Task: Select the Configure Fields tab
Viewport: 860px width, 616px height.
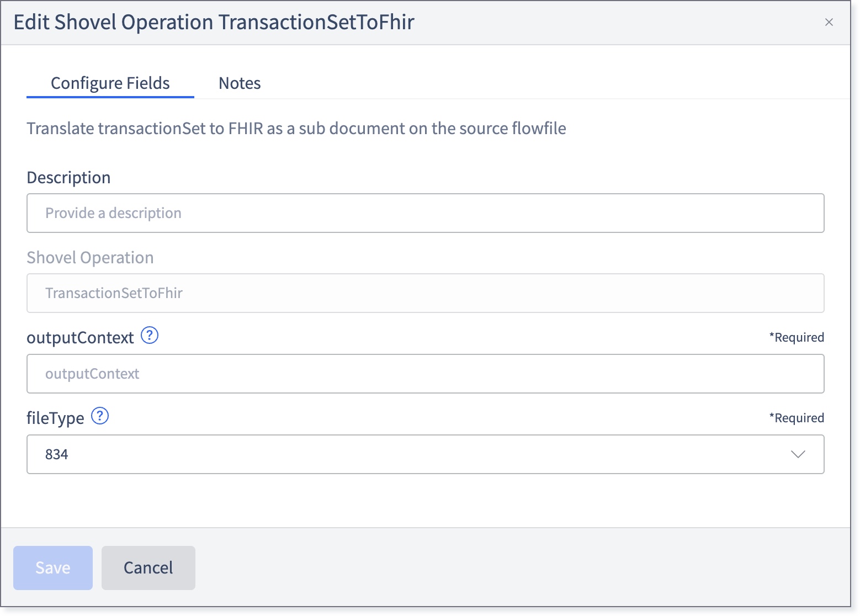Action: pyautogui.click(x=110, y=83)
